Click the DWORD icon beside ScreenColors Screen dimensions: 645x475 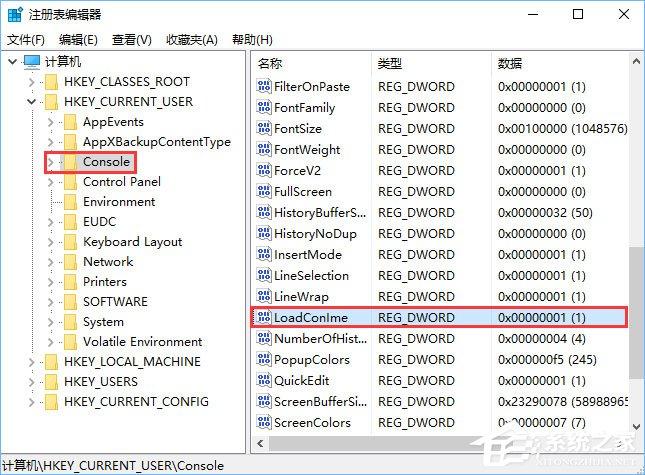[x=264, y=422]
